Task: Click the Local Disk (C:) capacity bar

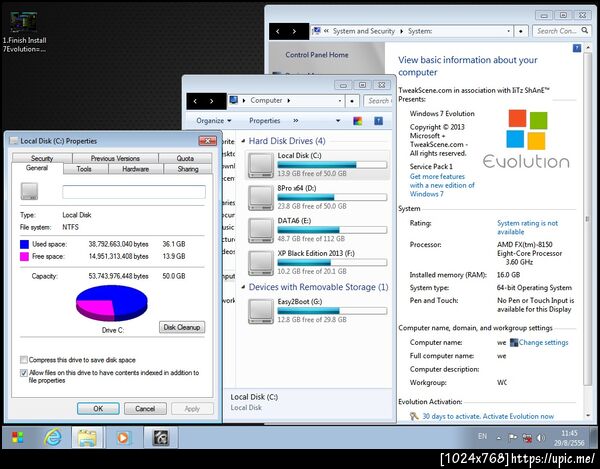Action: point(332,165)
